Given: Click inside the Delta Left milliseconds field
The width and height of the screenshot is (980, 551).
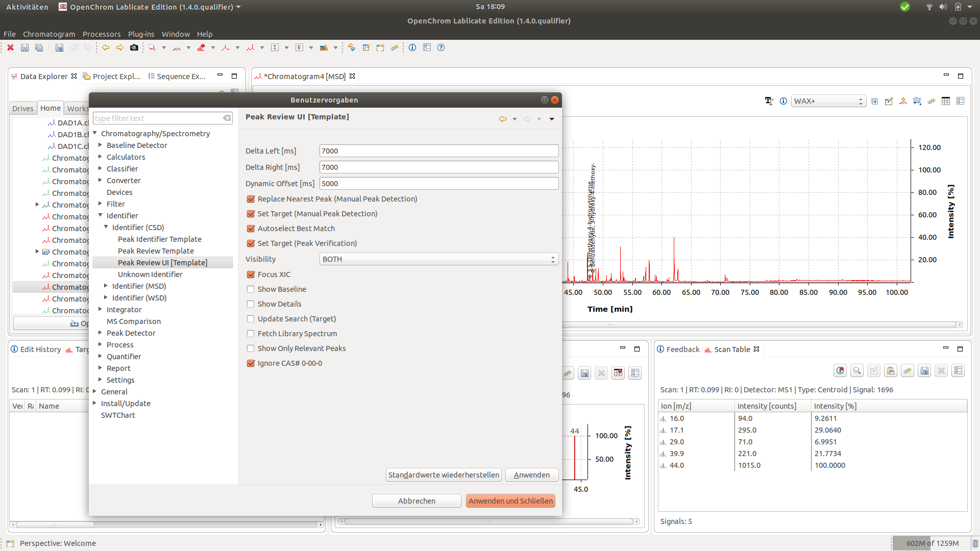Looking at the screenshot, I should tap(438, 151).
